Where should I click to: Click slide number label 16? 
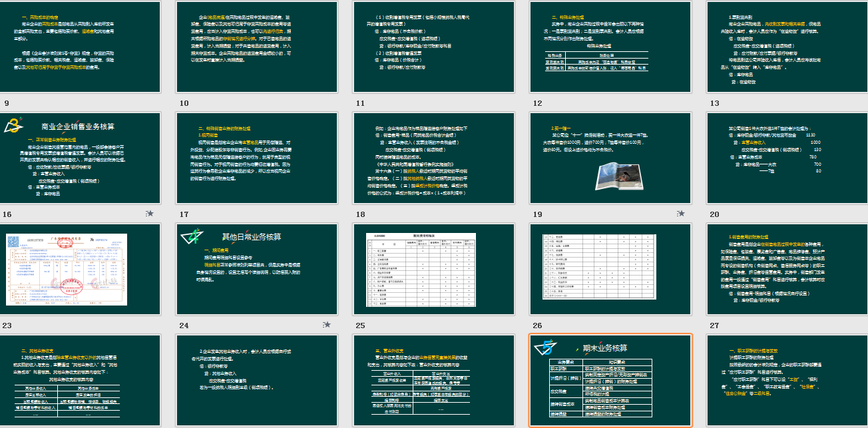pyautogui.click(x=8, y=214)
